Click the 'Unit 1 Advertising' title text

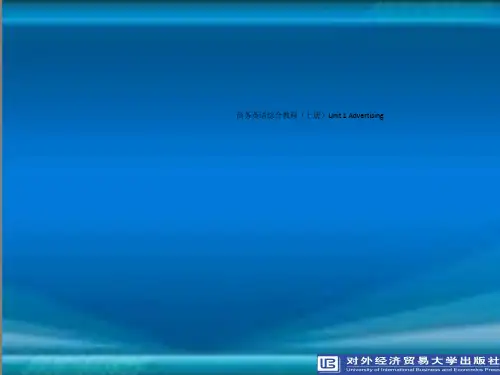[356, 116]
